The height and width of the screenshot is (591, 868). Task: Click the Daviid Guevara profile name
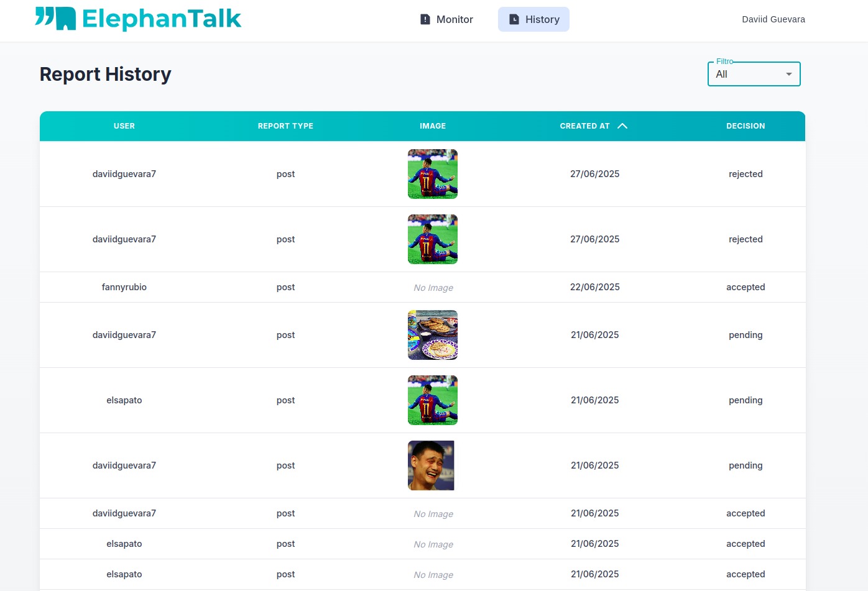(773, 19)
